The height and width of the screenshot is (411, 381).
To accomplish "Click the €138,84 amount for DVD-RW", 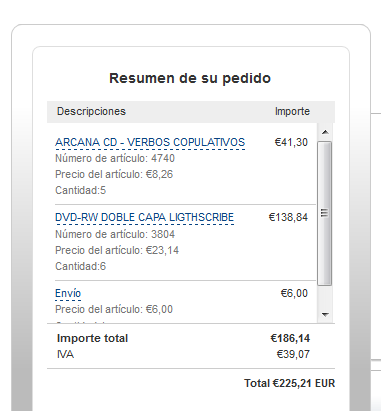I will (x=288, y=217).
